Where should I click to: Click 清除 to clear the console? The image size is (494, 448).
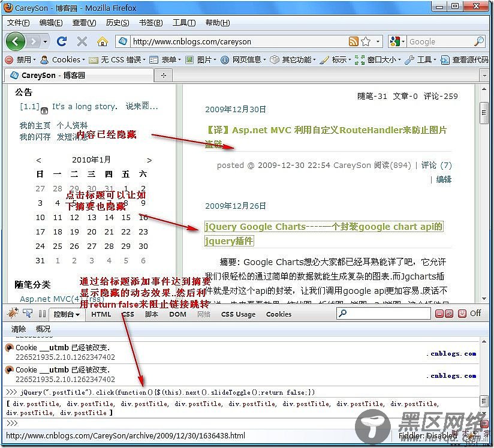(18, 329)
